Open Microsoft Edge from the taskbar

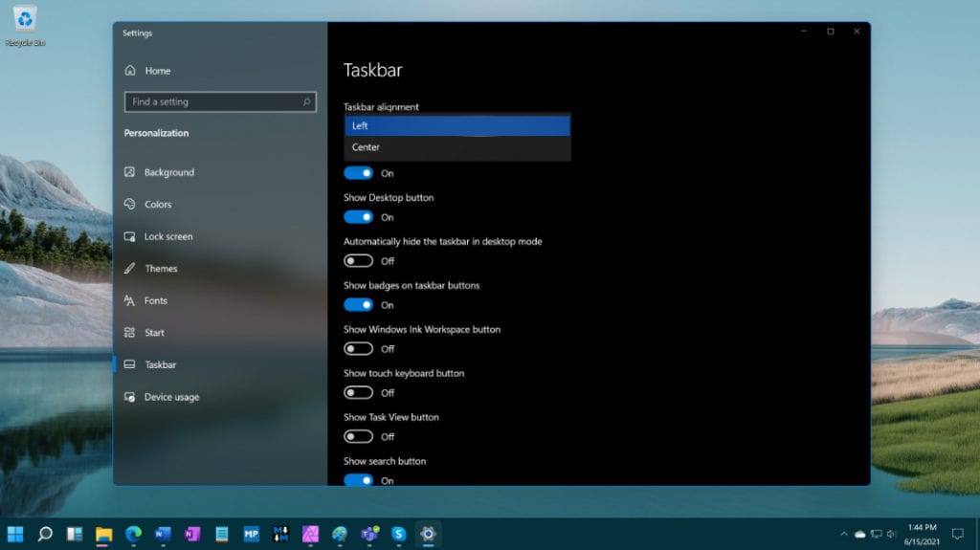point(133,534)
